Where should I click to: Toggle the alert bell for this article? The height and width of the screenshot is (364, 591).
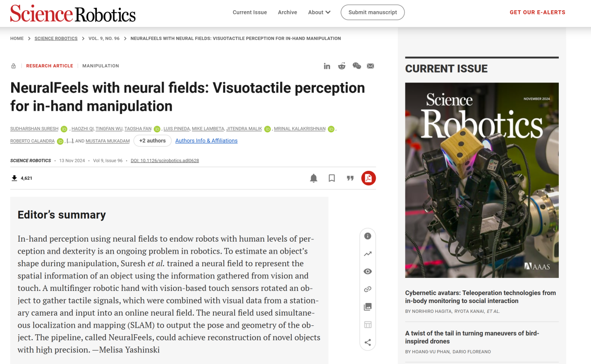tap(314, 178)
